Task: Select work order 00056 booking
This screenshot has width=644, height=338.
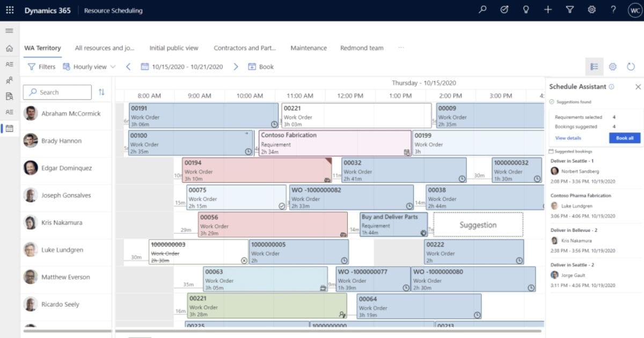Action: [273, 224]
